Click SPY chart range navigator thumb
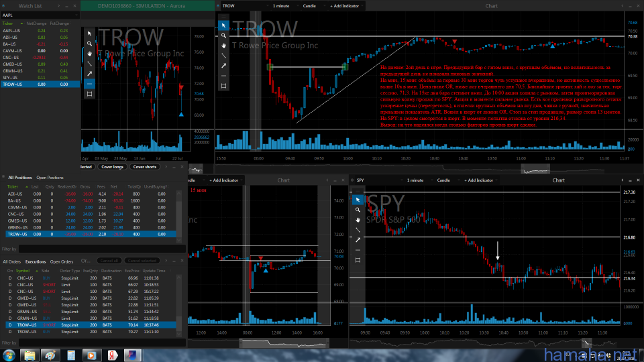This screenshot has width=644, height=362. point(586,343)
